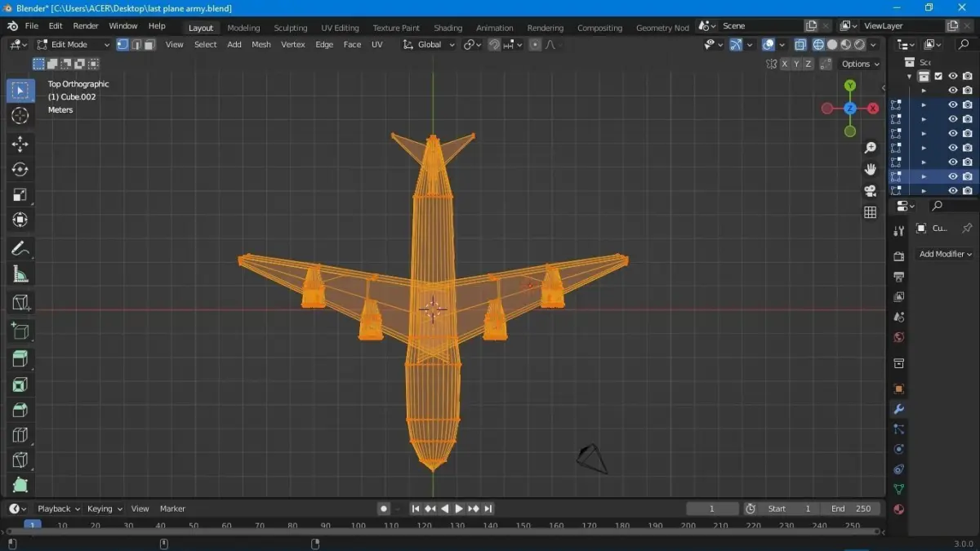Open the Add Modifier dropdown
The height and width of the screenshot is (551, 980).
[x=945, y=254]
